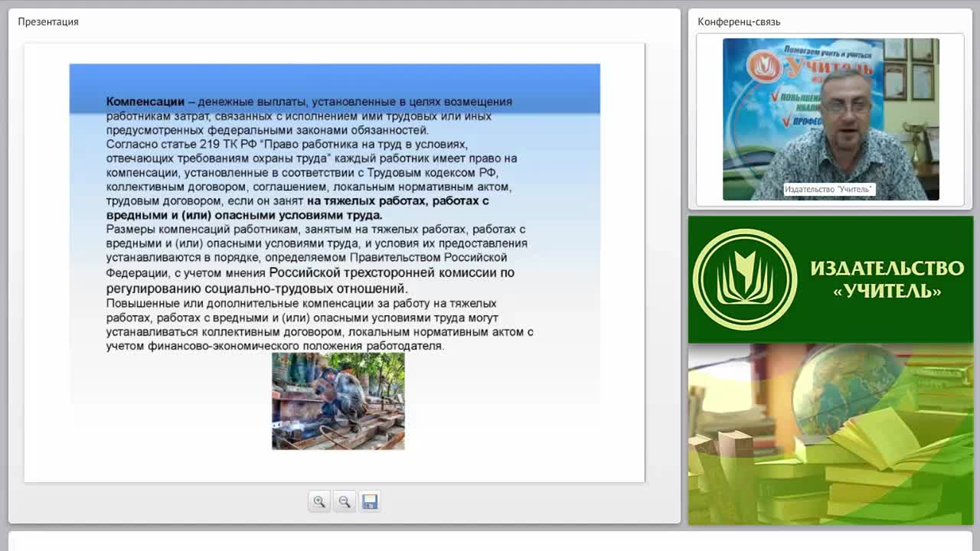
Task: Click line 'регулированию социально-трудовых отношений.'
Action: click(x=257, y=289)
